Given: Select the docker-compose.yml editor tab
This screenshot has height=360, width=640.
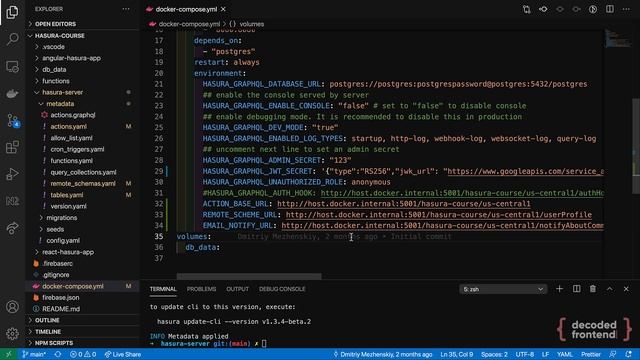Looking at the screenshot, I should (186, 9).
